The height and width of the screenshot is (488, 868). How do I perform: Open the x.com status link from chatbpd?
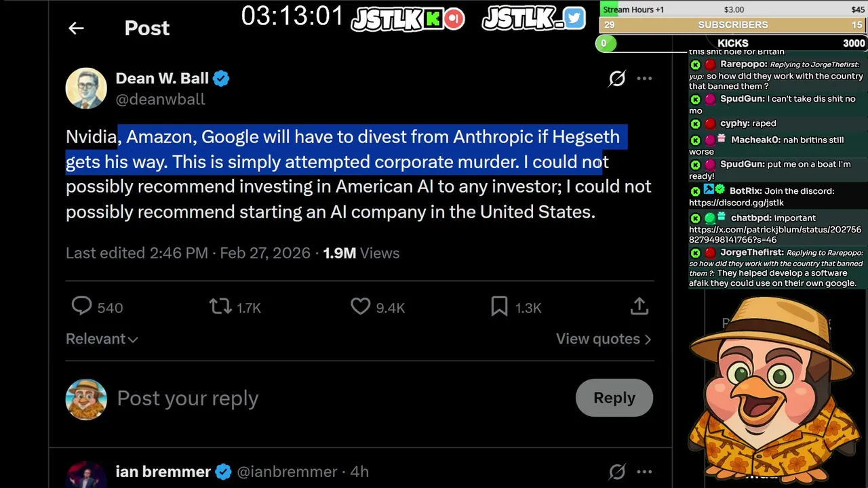coord(774,235)
